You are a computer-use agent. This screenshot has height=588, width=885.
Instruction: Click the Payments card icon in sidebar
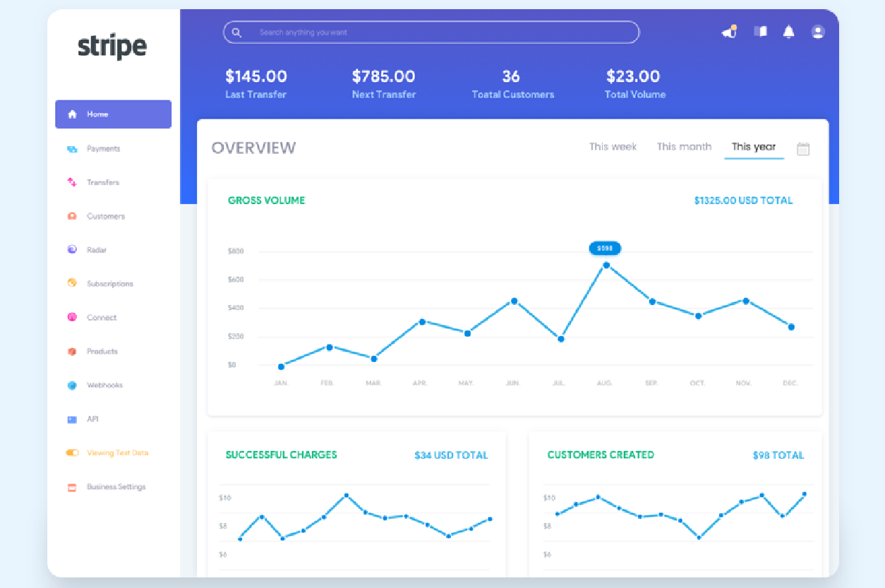point(72,149)
